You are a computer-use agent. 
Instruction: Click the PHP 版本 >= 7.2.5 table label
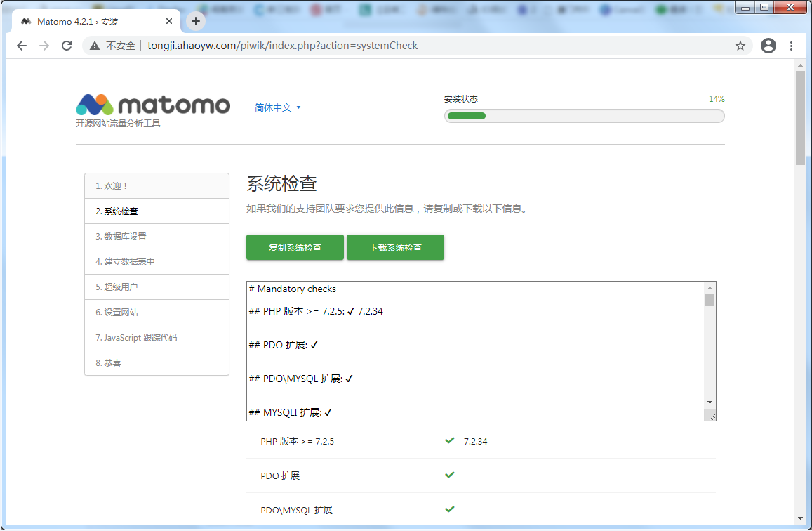pyautogui.click(x=298, y=441)
